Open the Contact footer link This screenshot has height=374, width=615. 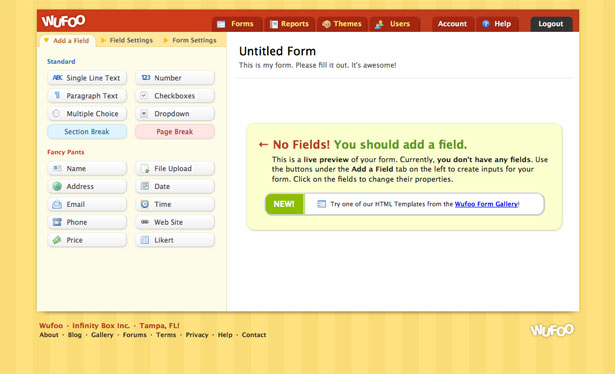click(254, 335)
